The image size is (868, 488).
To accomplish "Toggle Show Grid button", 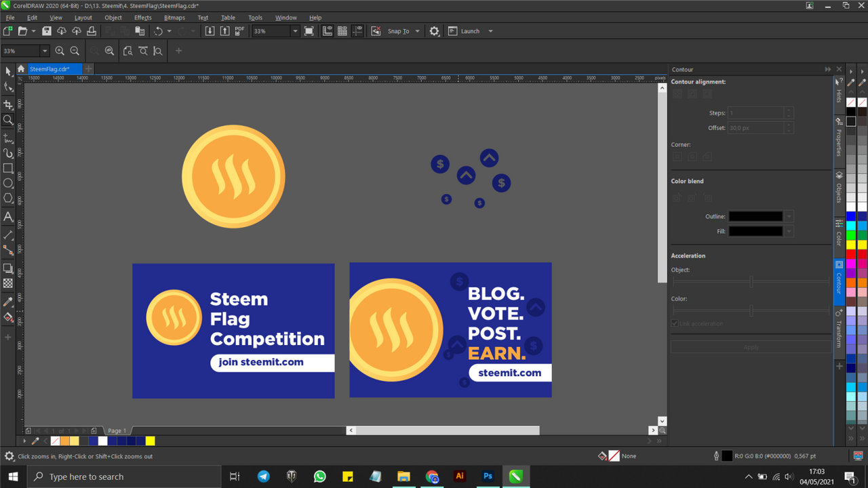I will 342,31.
